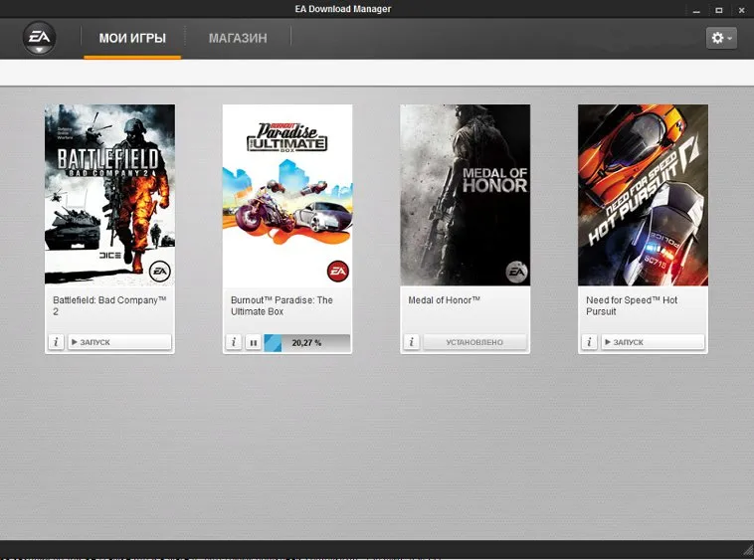
Task: Pause the Burnout Paradise download
Action: click(x=254, y=342)
